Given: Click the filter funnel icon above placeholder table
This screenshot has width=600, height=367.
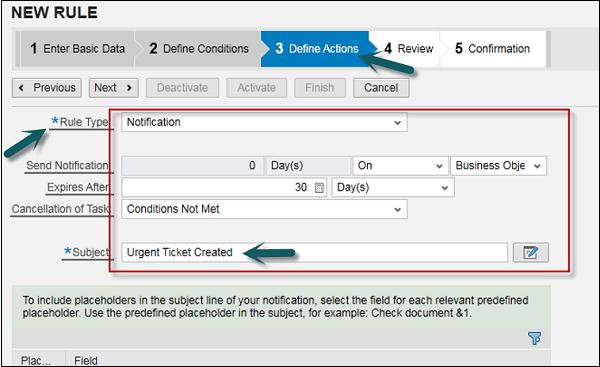Looking at the screenshot, I should (534, 338).
